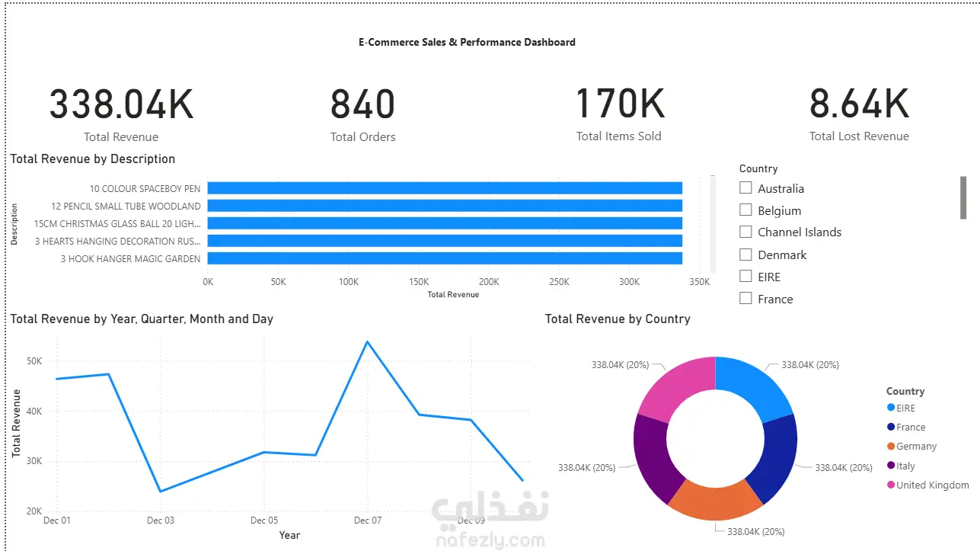Click the Country slicer scrollbar thumb
This screenshot has width=980, height=551.
[963, 197]
